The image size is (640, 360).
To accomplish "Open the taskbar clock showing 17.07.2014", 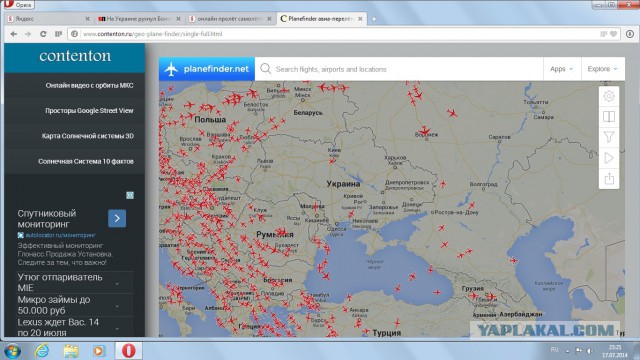I will click(615, 351).
